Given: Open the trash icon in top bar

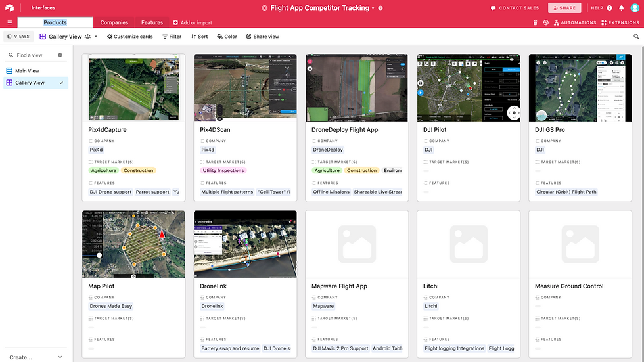Looking at the screenshot, I should (535, 22).
